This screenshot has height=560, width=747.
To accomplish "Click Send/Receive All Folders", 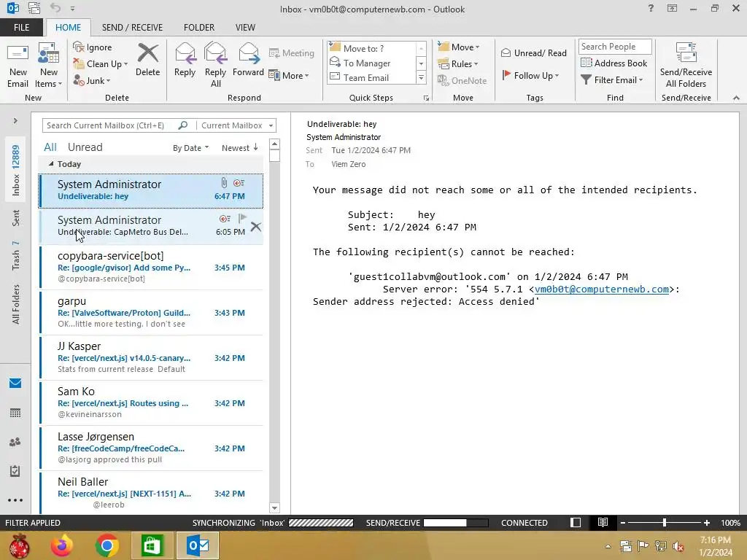I will coord(686,65).
